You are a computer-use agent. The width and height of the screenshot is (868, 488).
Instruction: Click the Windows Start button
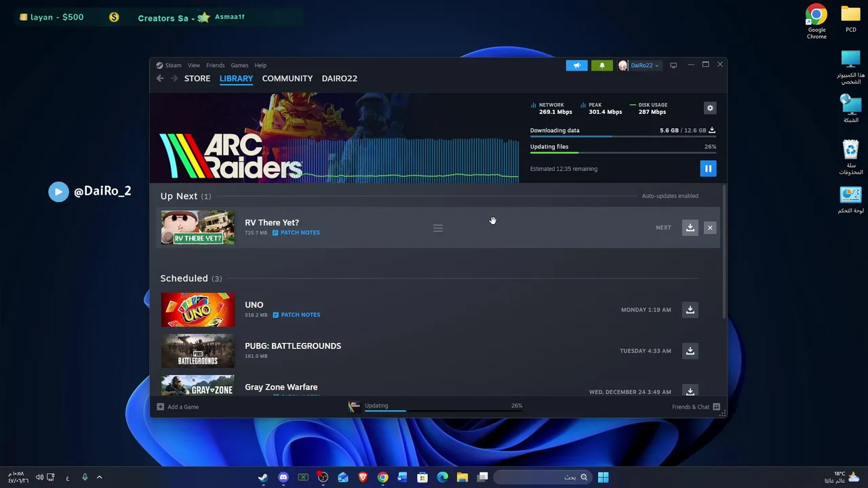point(603,478)
